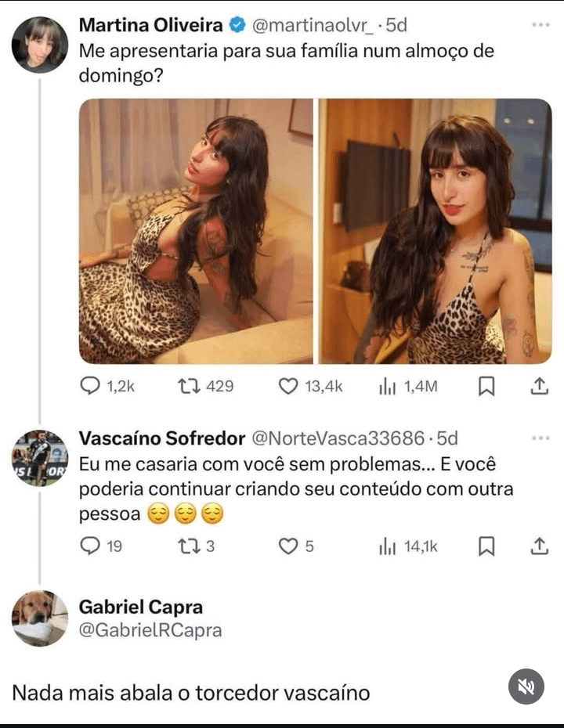Open more options on Vascaíno Sofredor's reply
The width and height of the screenshot is (564, 728).
point(540,437)
